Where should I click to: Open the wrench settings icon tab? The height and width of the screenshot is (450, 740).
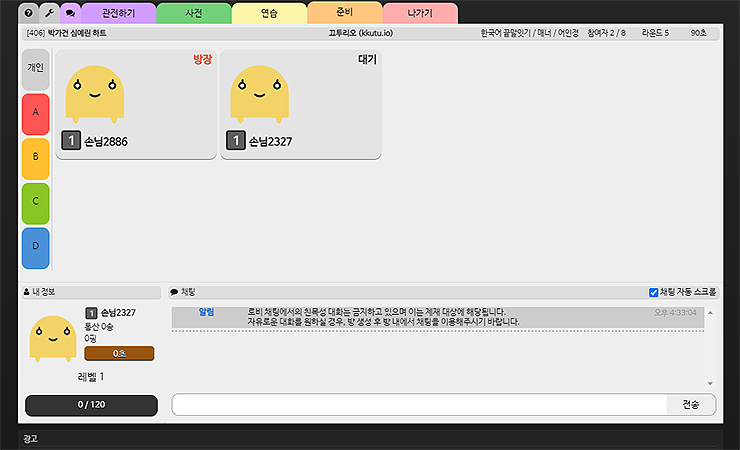[50, 13]
